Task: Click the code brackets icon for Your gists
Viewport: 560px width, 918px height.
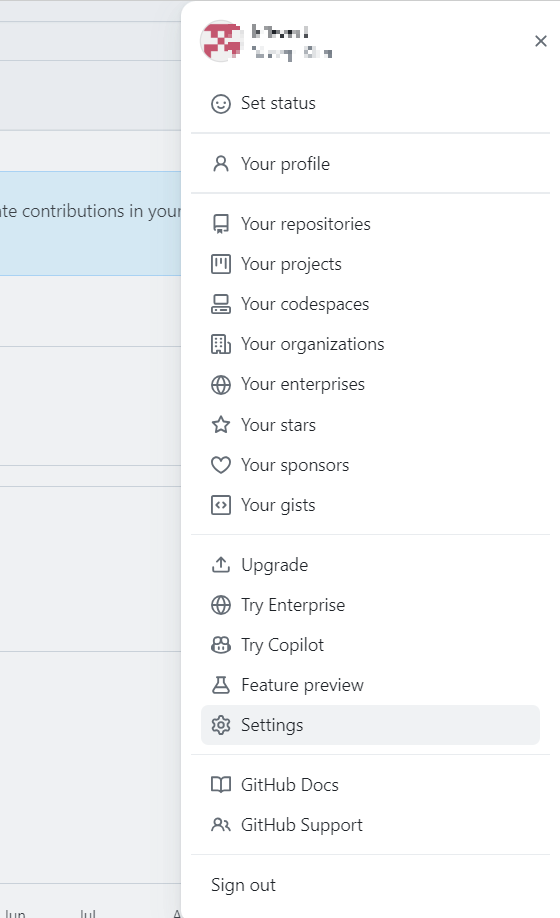Action: pyautogui.click(x=221, y=505)
